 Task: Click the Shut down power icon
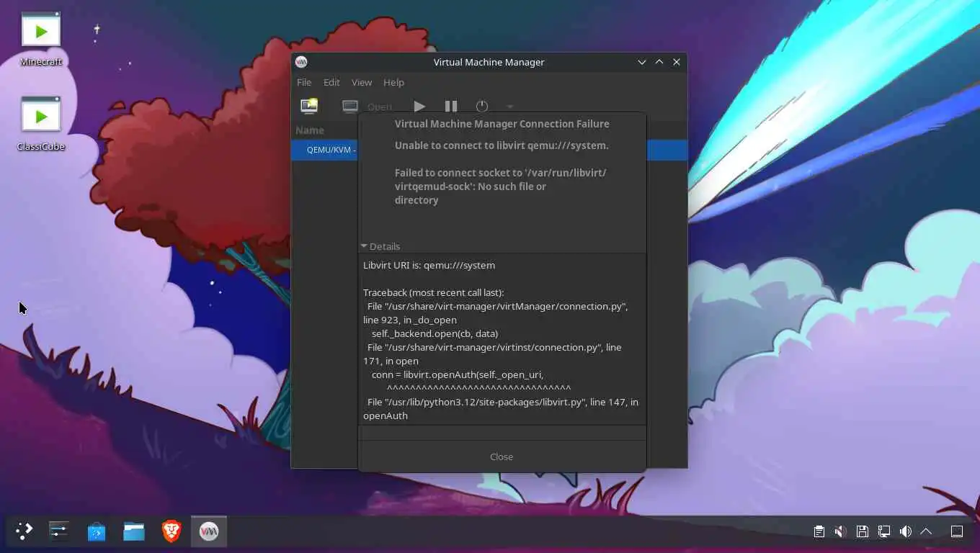[482, 107]
